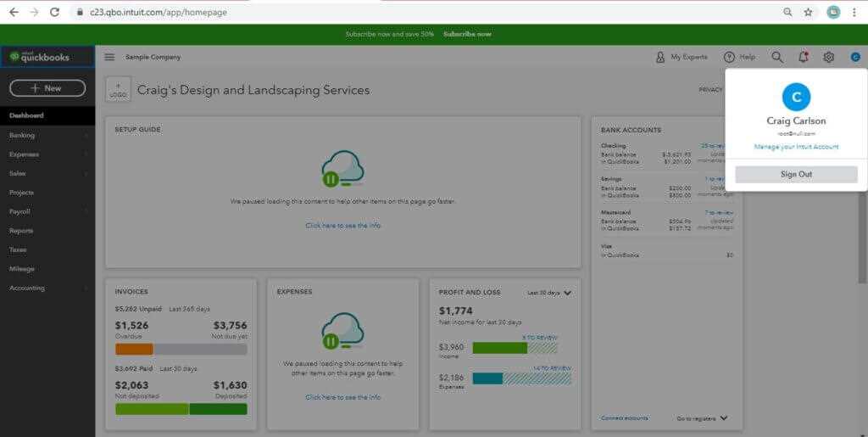Click the New button
Screen dimensions: 868x437
click(47, 88)
